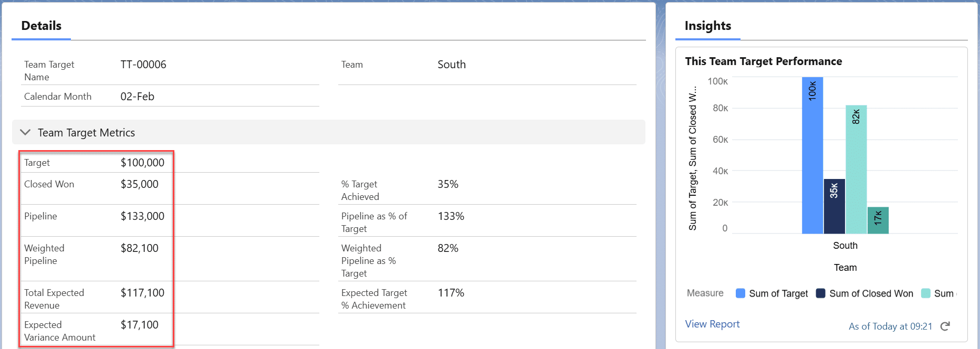980x349 pixels.
Task: Click the Team field value South
Action: point(452,65)
